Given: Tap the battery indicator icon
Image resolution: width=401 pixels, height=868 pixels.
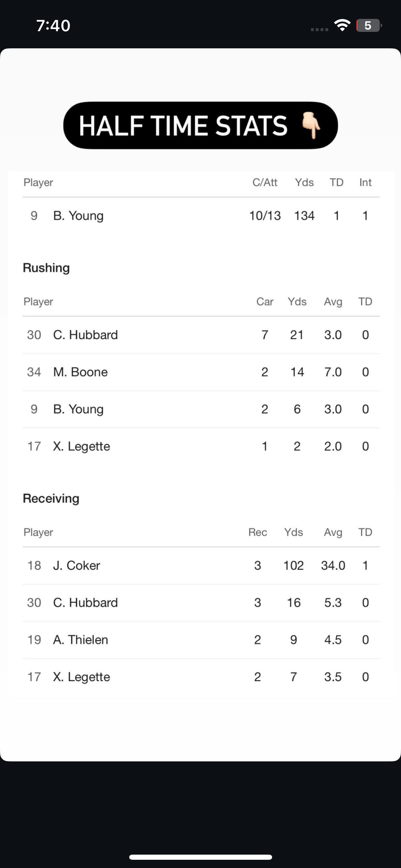Looking at the screenshot, I should click(369, 25).
